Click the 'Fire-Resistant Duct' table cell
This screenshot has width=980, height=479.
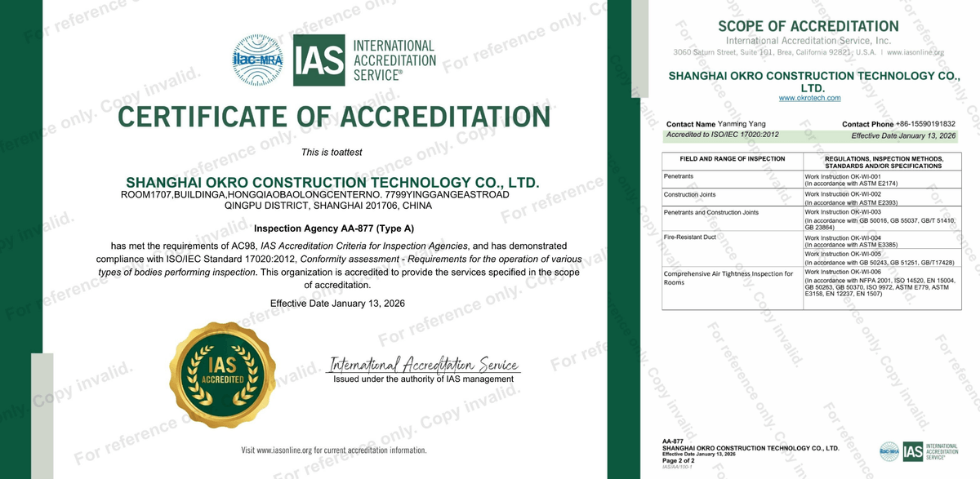pyautogui.click(x=732, y=250)
